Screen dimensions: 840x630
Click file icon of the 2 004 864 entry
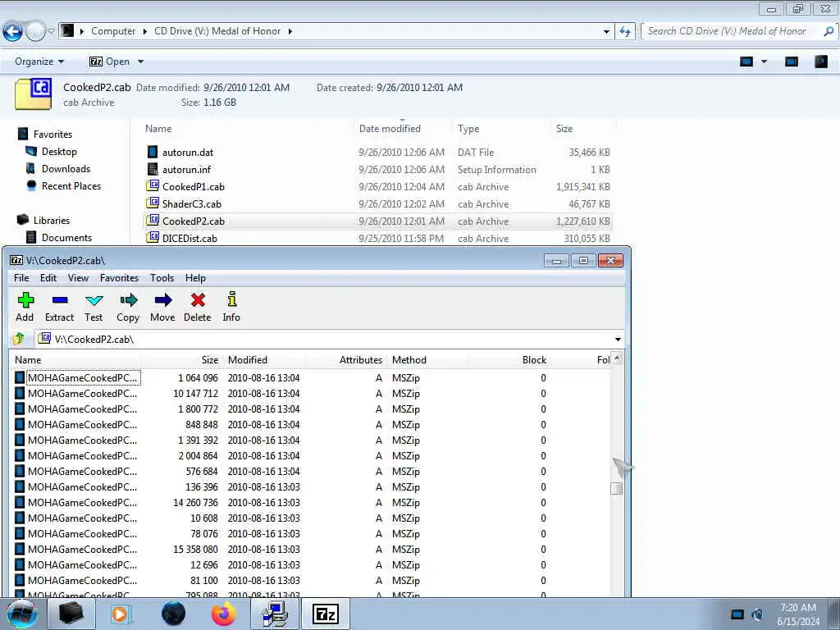point(20,456)
